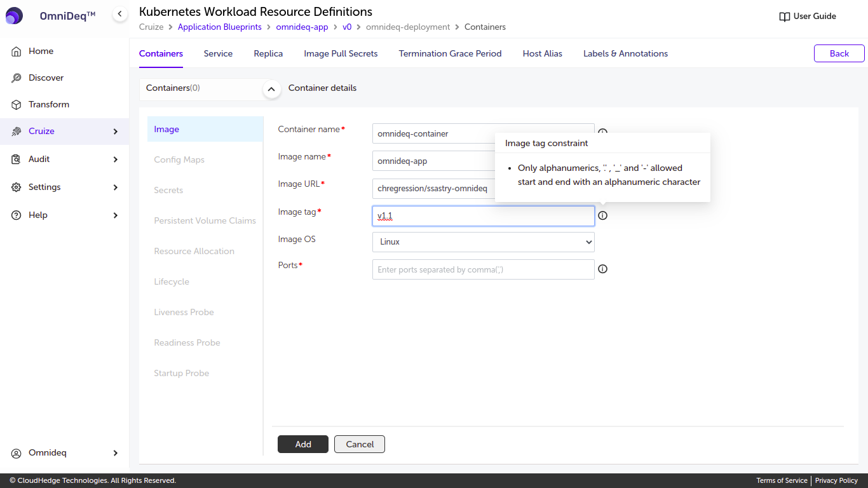Click the Back button
868x488 pixels.
tap(839, 53)
